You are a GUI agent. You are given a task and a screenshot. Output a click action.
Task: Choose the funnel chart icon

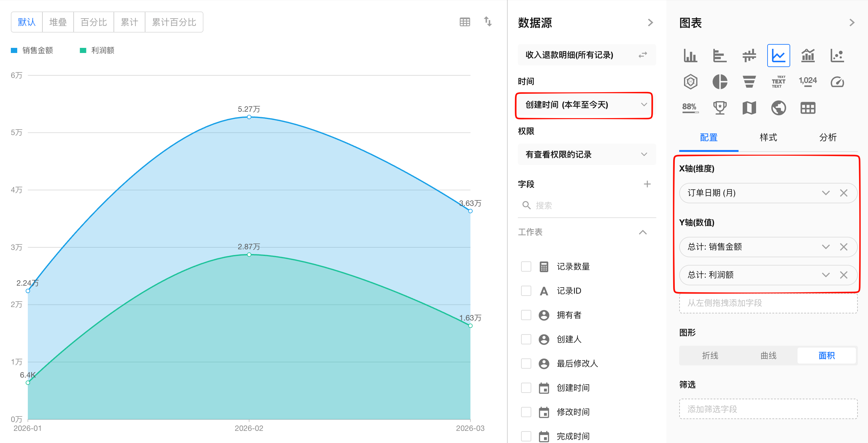click(x=749, y=82)
